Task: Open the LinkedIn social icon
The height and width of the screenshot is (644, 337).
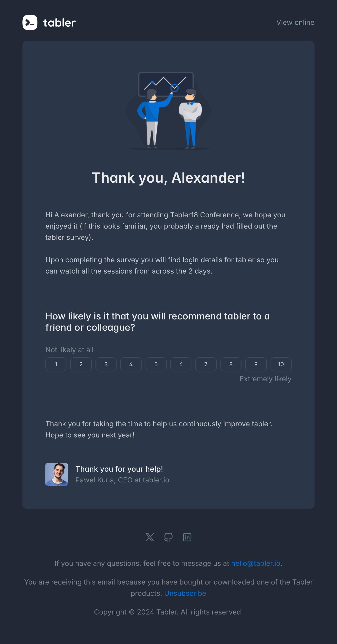Action: click(187, 537)
